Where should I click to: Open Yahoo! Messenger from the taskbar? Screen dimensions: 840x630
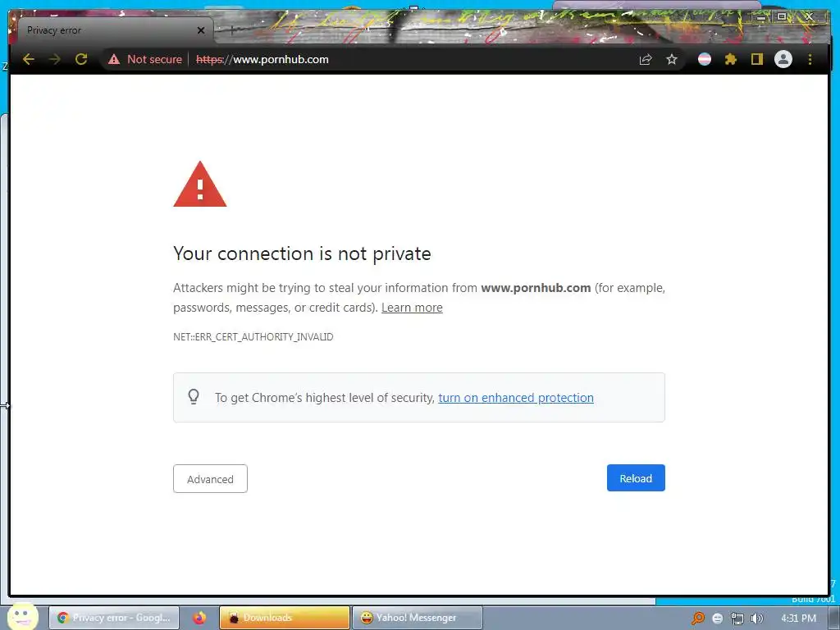tap(418, 618)
